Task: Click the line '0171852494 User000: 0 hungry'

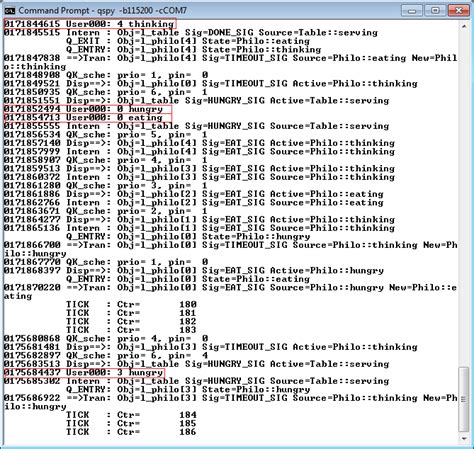Action: (x=83, y=109)
